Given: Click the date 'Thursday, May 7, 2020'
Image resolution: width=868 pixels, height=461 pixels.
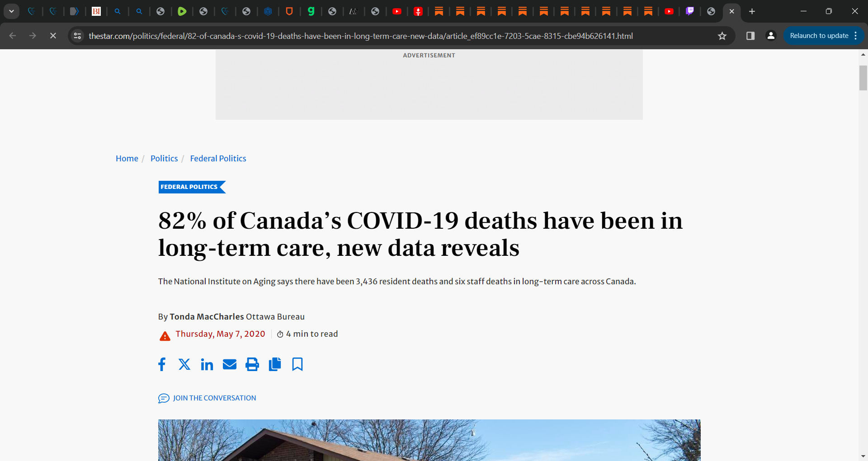Looking at the screenshot, I should tap(220, 334).
